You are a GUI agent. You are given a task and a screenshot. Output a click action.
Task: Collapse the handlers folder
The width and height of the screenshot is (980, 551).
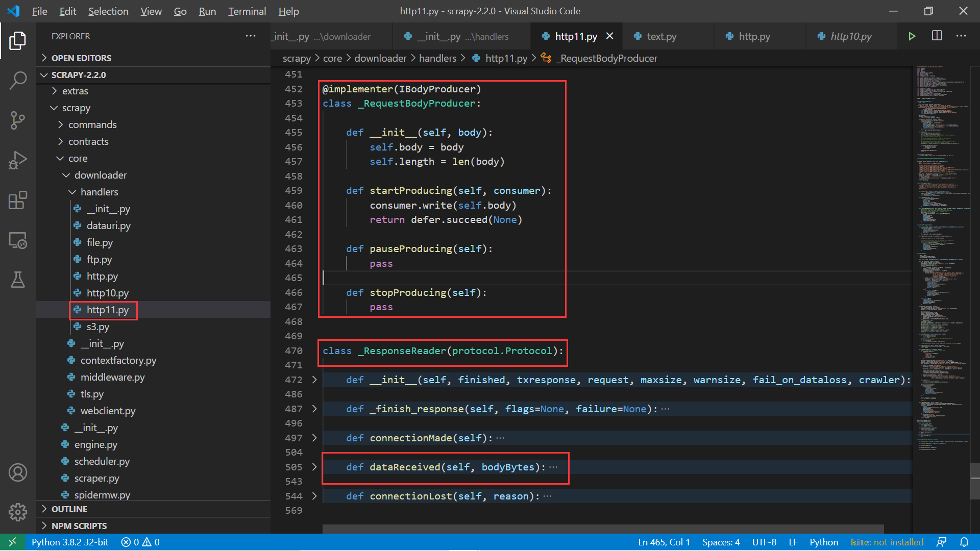[153, 192]
